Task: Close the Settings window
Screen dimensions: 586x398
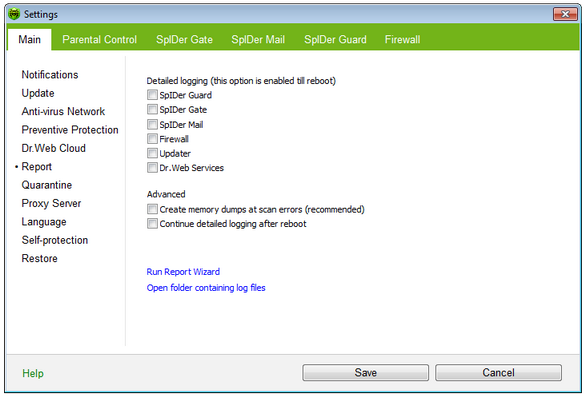Action: 565,14
